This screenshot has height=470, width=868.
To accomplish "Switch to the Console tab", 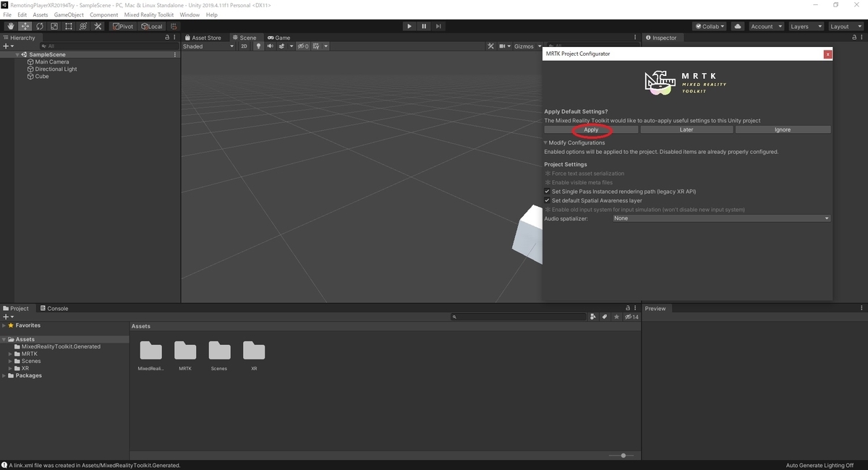I will pyautogui.click(x=54, y=308).
